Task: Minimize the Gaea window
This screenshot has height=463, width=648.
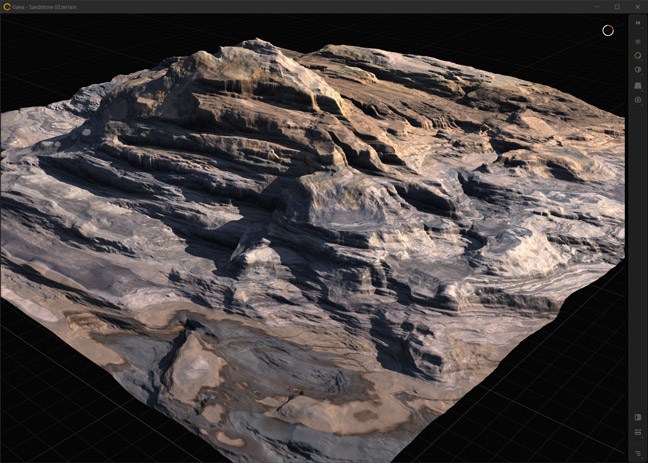Action: coord(596,6)
